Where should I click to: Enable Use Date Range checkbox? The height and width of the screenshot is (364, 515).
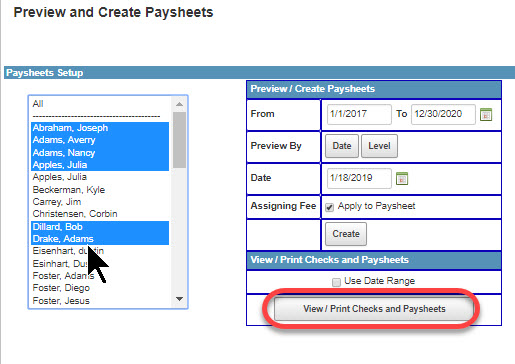pyautogui.click(x=336, y=282)
